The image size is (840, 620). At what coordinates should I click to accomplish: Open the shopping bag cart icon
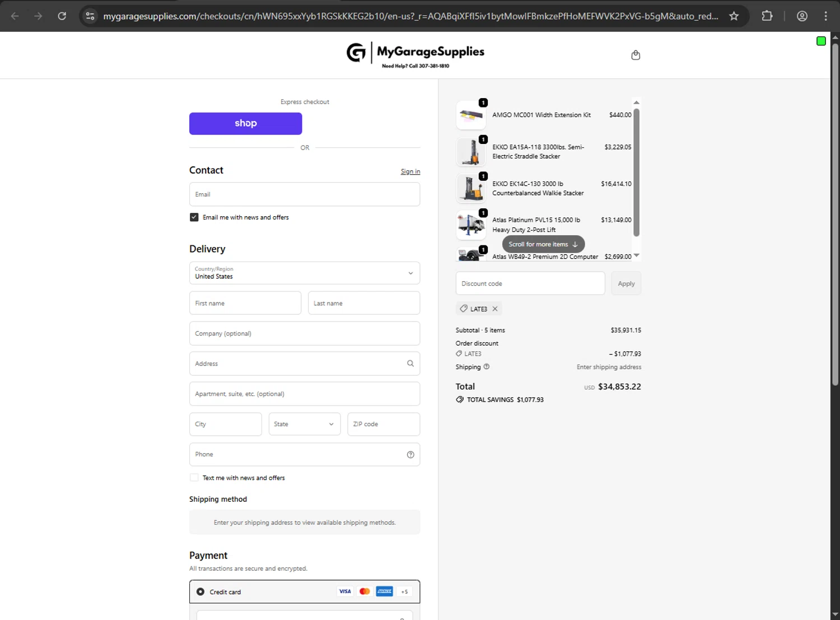[636, 55]
